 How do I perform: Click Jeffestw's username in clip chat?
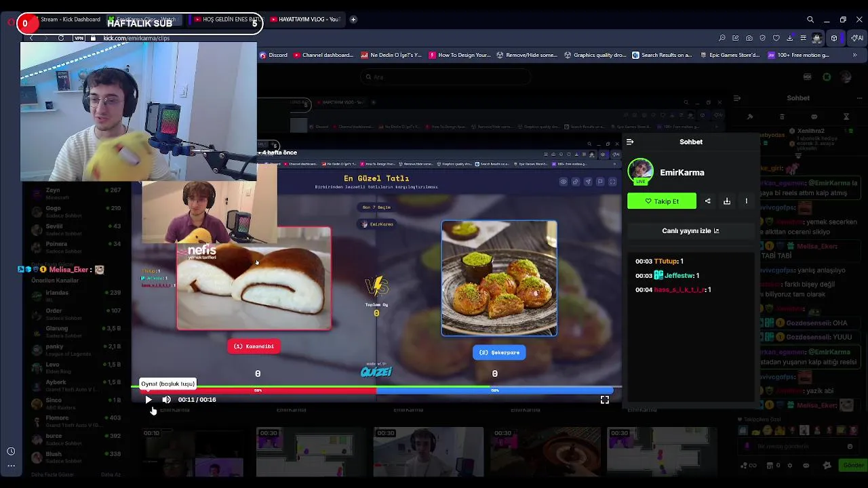[x=679, y=276]
